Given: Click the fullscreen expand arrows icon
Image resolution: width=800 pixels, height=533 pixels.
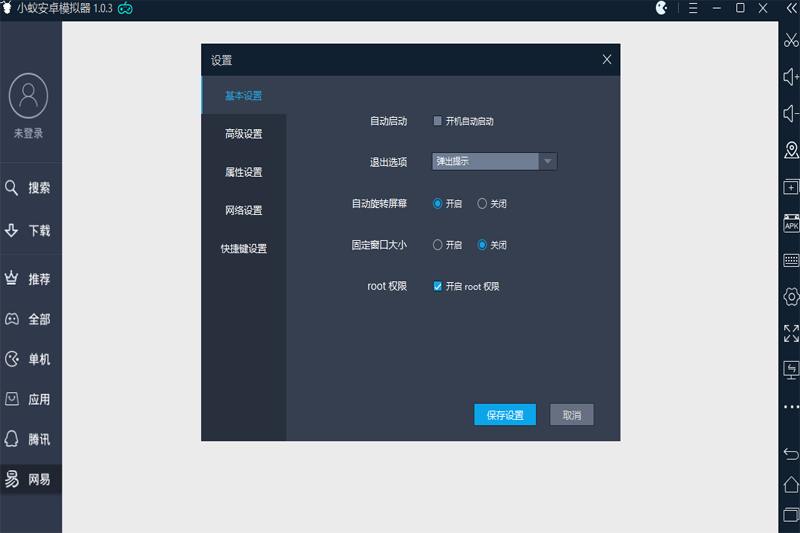Looking at the screenshot, I should (x=791, y=333).
